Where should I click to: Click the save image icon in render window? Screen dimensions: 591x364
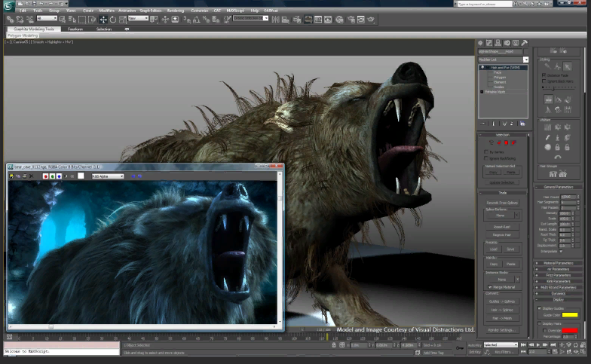pyautogui.click(x=11, y=176)
